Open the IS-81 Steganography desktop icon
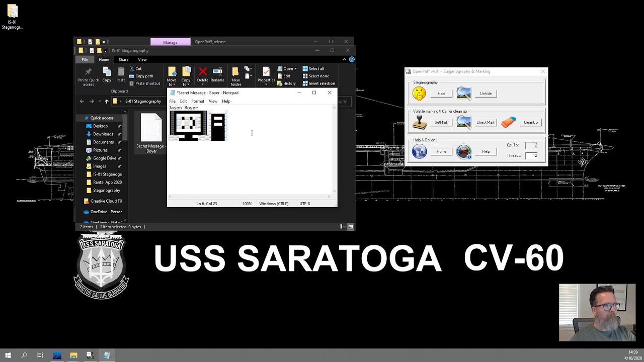 [x=12, y=17]
